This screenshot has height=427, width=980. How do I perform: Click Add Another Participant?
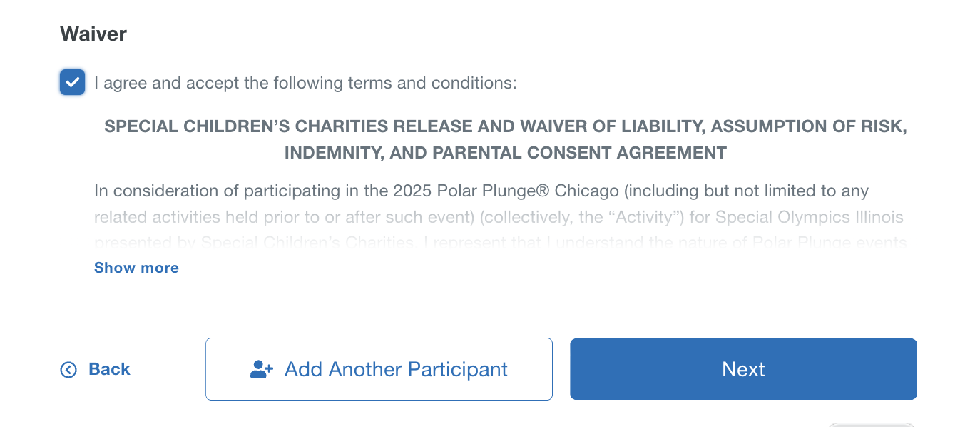point(379,369)
